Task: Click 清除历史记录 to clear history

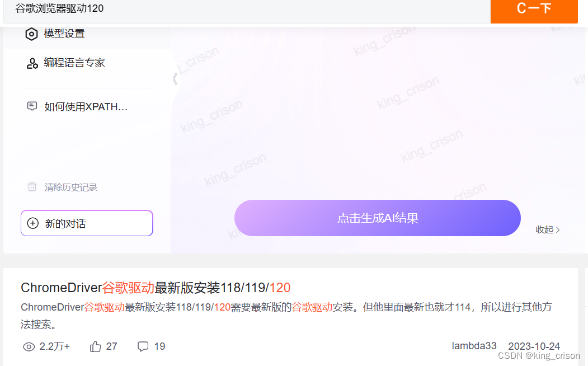Action: coord(71,187)
